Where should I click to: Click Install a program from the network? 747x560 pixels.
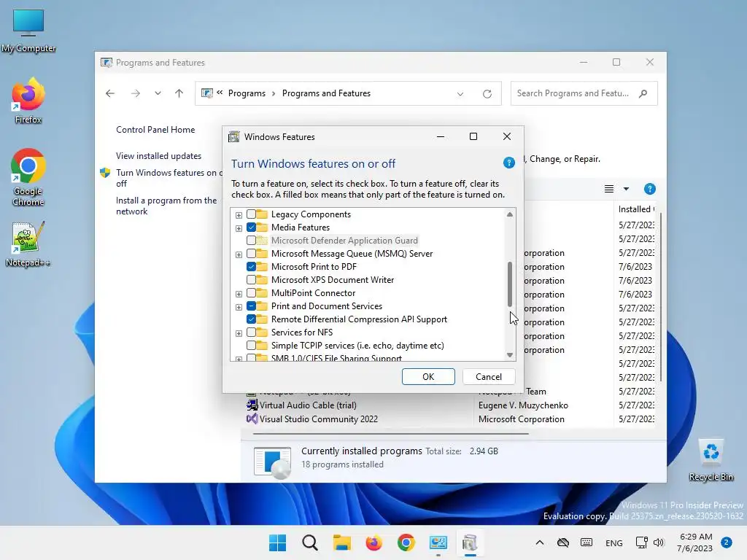166,206
